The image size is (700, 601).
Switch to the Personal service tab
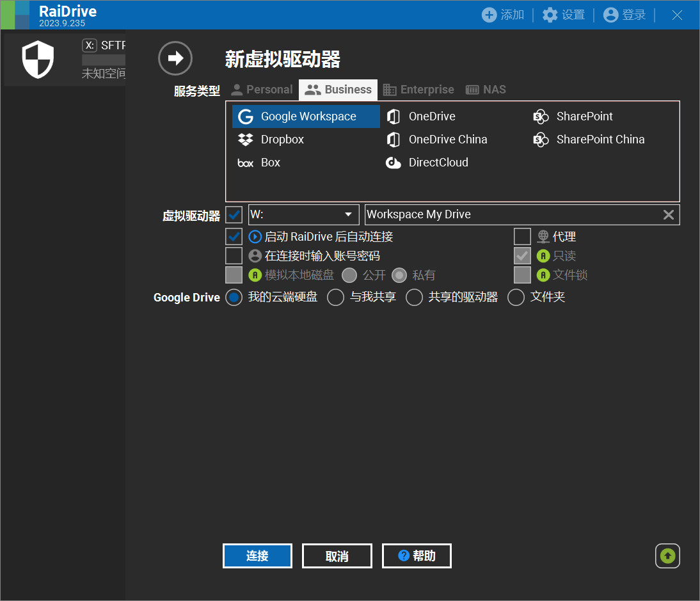262,90
